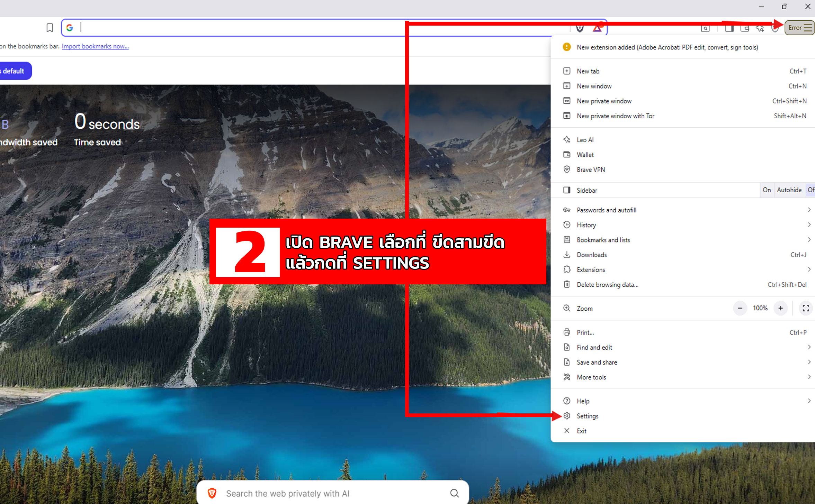Click the trash icon for Delete browsing data
The width and height of the screenshot is (815, 504).
click(x=567, y=284)
